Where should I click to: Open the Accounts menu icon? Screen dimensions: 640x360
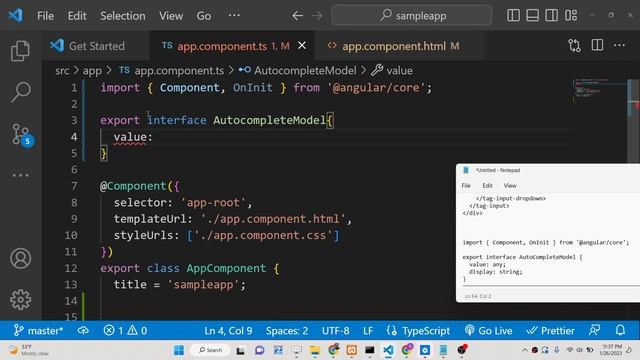pyautogui.click(x=20, y=258)
